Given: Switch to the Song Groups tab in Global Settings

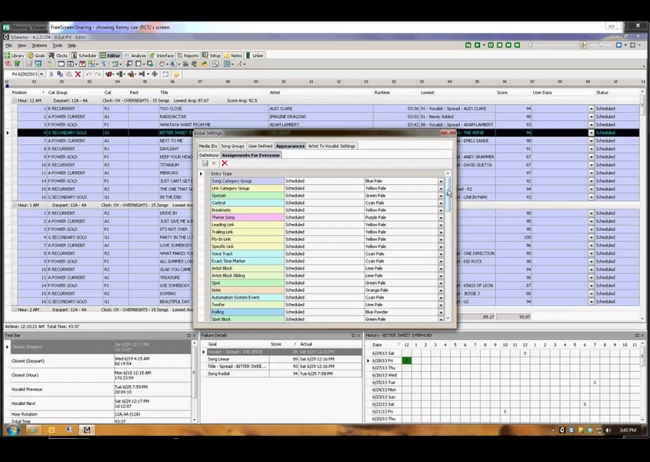Looking at the screenshot, I should [232, 146].
